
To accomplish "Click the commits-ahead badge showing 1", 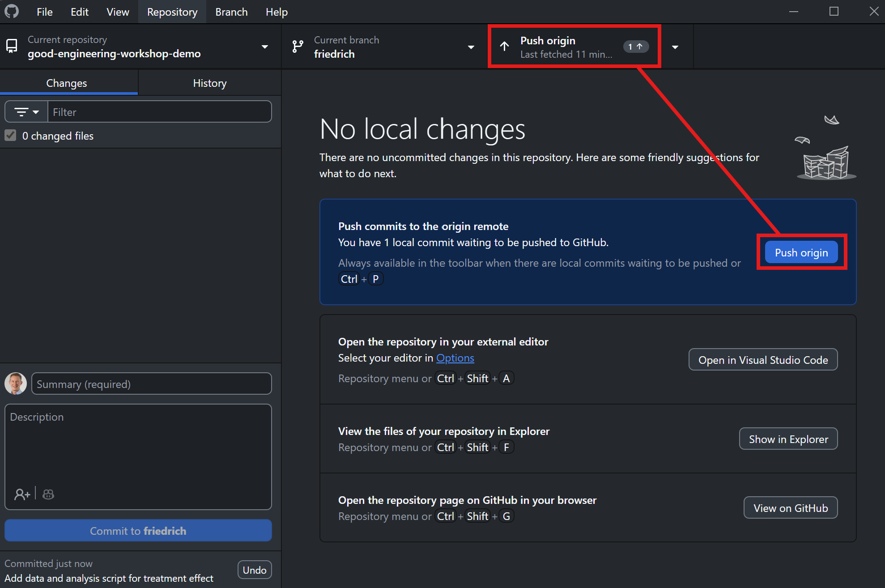I will click(635, 47).
